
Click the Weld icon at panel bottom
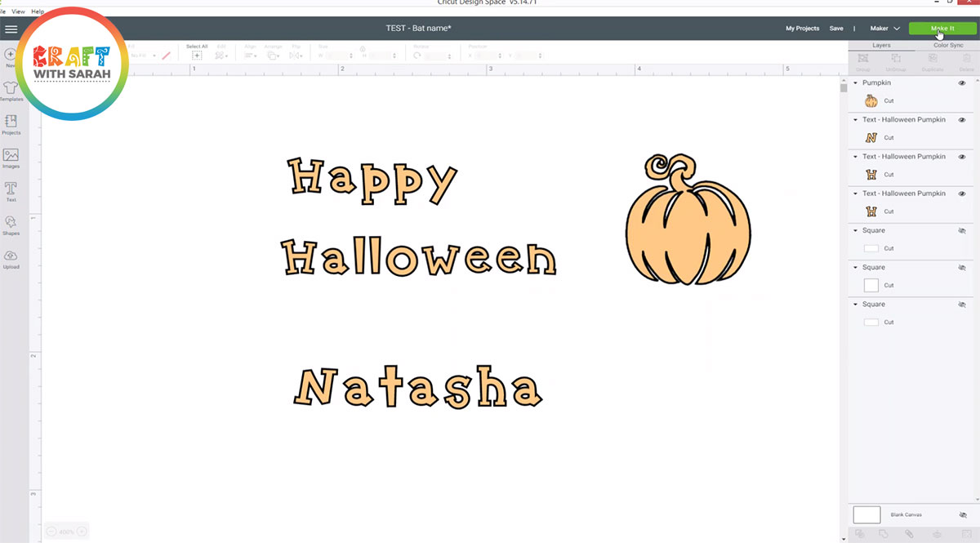884,534
